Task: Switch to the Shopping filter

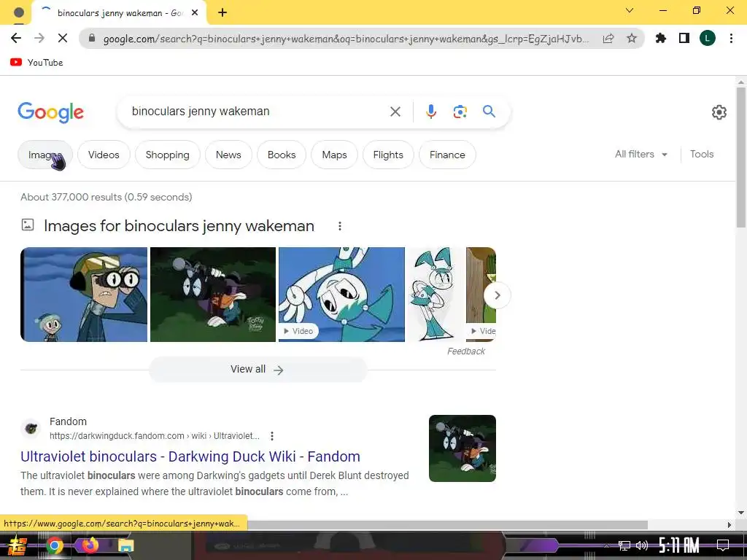Action: (x=168, y=155)
